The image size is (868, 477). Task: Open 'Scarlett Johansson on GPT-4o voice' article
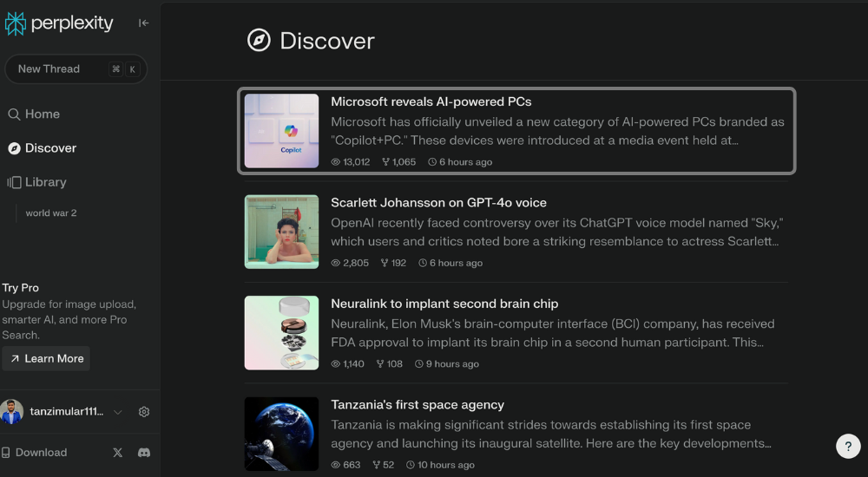tap(438, 203)
